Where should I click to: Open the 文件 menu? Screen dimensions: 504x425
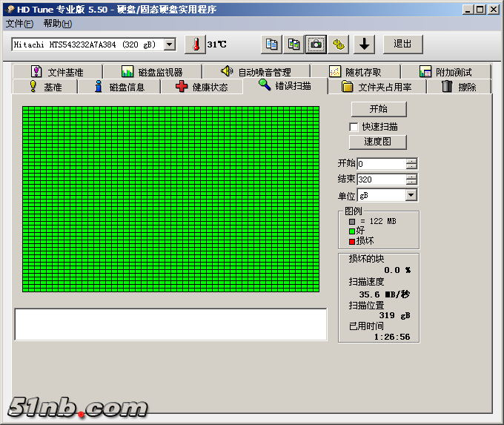pos(19,24)
